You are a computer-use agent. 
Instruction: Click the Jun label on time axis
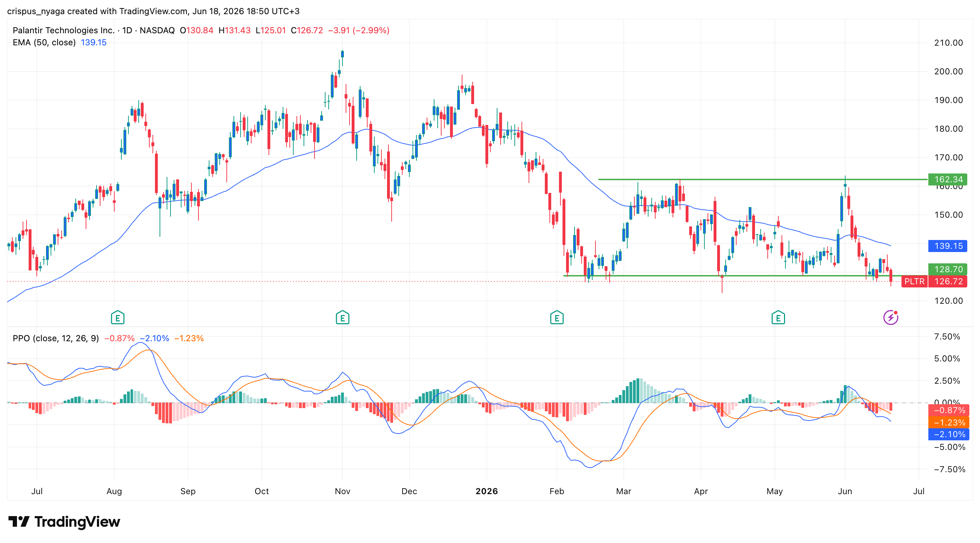(845, 491)
